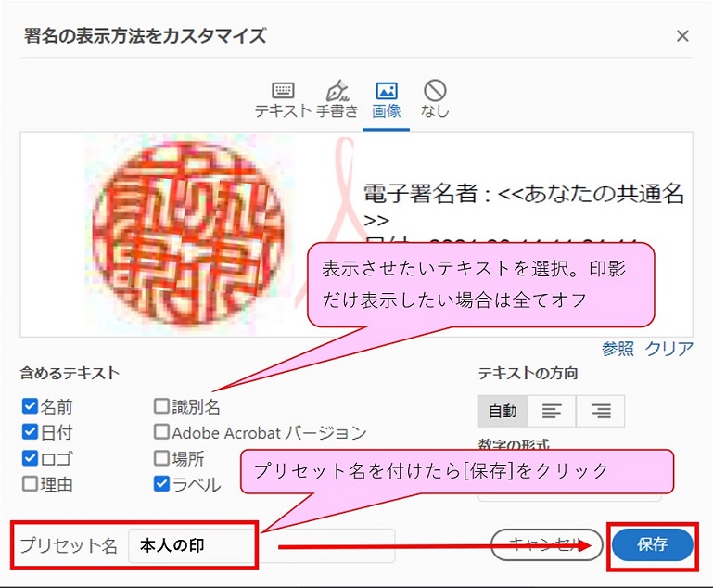This screenshot has width=713, height=588.
Task: Check the Adobe Acrobat バージョン option
Action: coord(161,432)
